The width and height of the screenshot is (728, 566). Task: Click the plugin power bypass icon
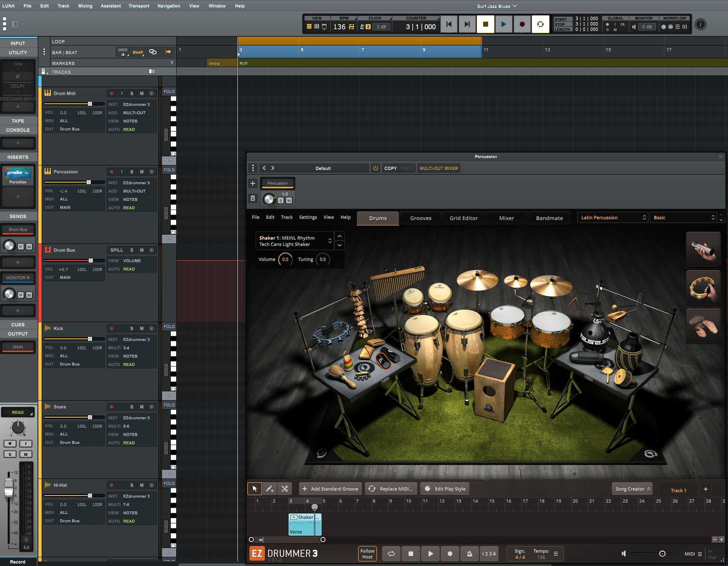(x=375, y=168)
